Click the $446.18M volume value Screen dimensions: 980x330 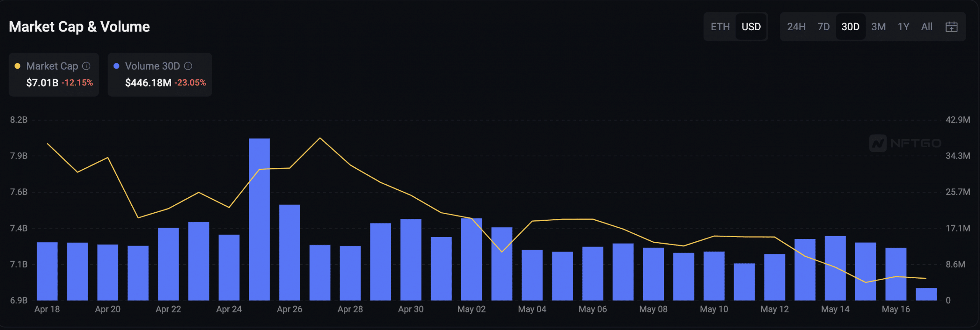(148, 82)
